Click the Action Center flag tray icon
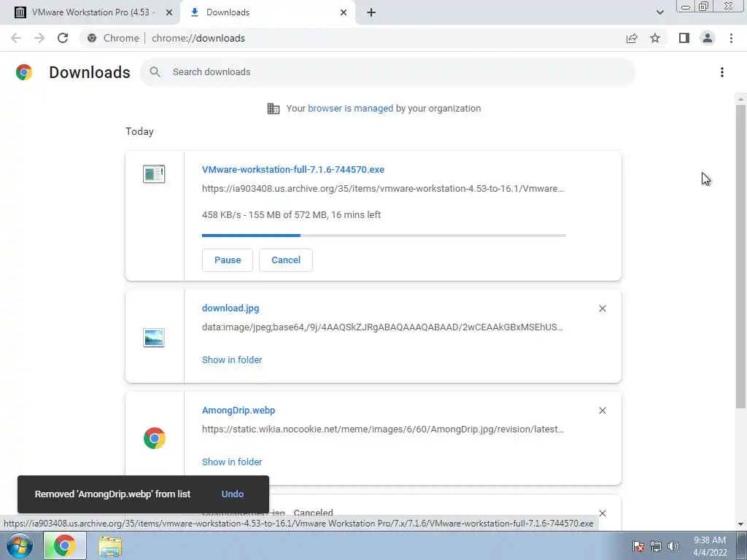Viewport: 747px width, 560px height. 638,546
